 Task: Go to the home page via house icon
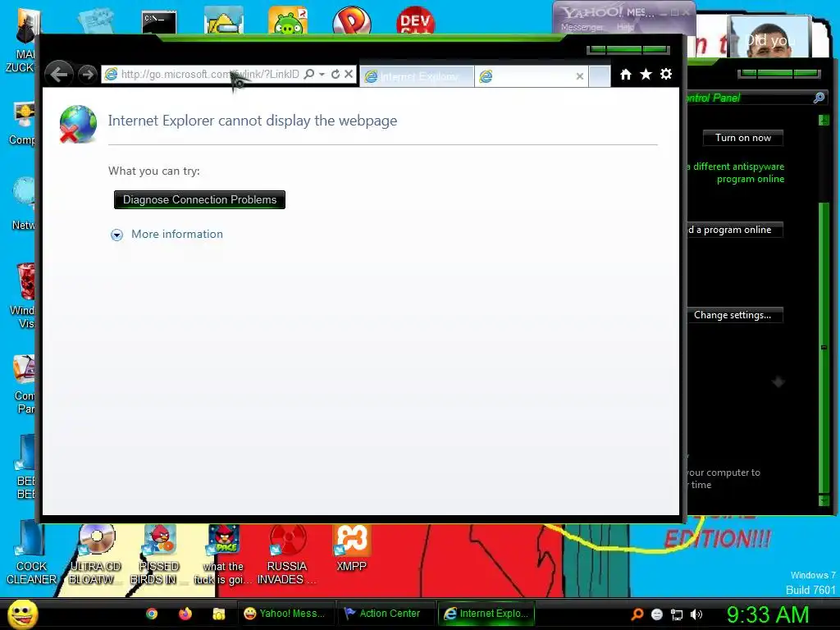coord(626,75)
